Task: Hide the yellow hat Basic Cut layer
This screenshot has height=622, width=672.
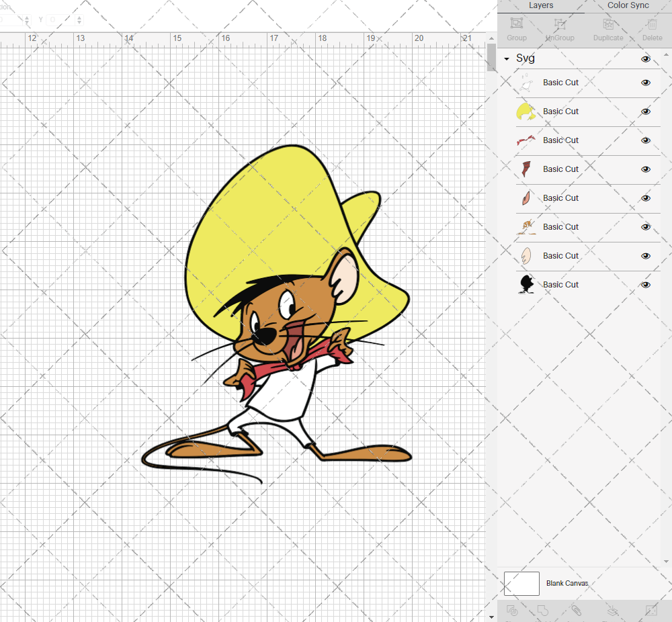Action: pos(646,112)
